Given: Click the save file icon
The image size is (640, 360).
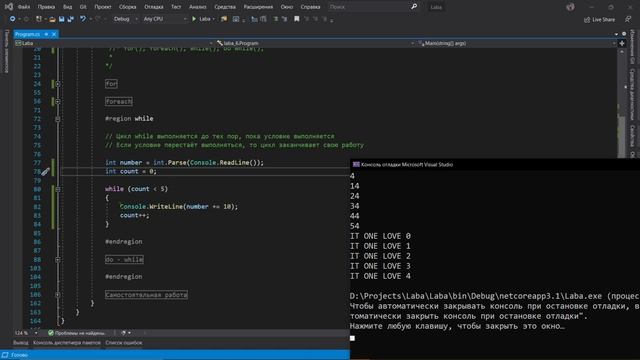Looking at the screenshot, I should click(61, 19).
